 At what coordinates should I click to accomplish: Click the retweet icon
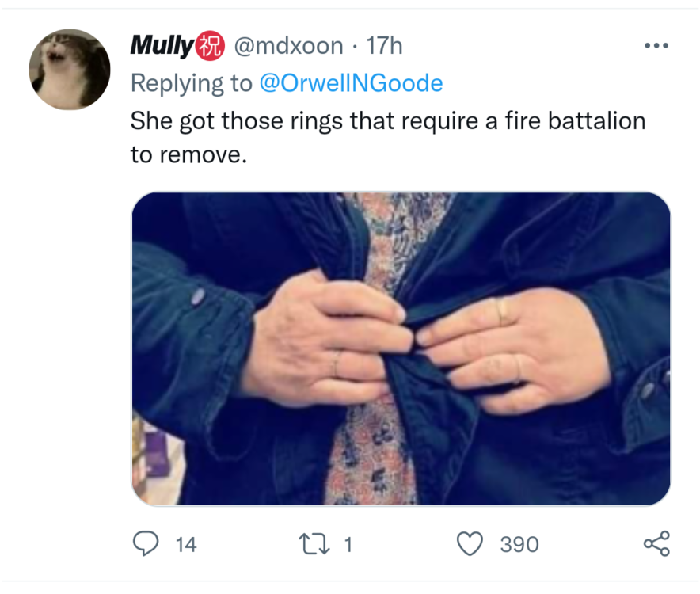[x=315, y=544]
